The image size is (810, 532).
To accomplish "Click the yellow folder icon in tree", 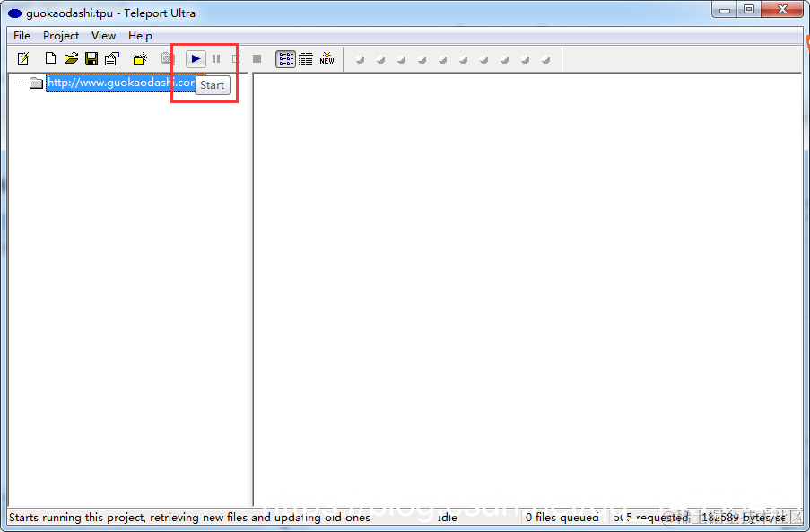I will [36, 83].
